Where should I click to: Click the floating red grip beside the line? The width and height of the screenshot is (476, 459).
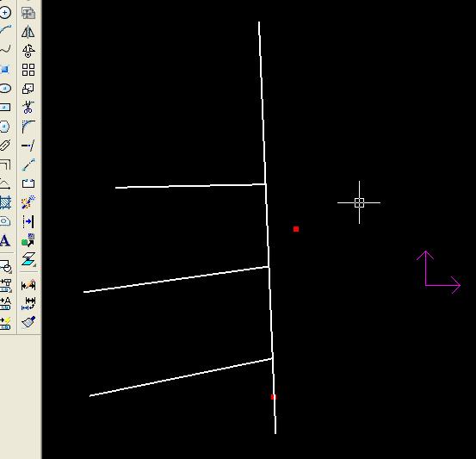point(296,229)
